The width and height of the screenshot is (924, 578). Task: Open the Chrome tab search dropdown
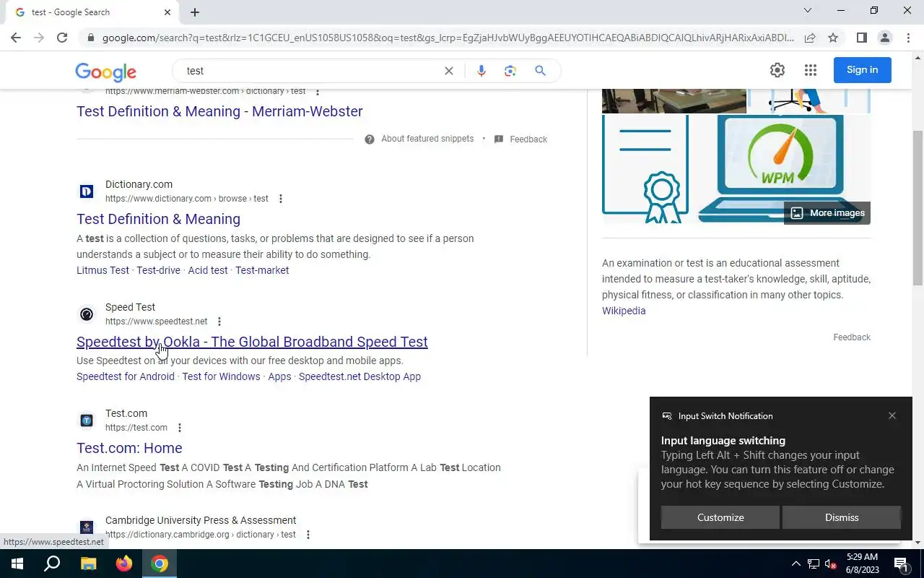coord(808,11)
